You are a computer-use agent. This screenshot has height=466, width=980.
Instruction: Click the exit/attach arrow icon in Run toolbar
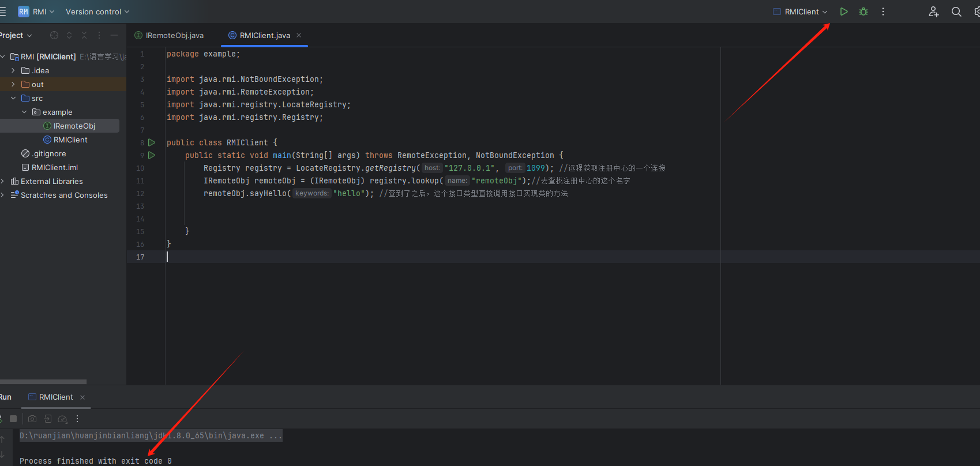click(48, 419)
